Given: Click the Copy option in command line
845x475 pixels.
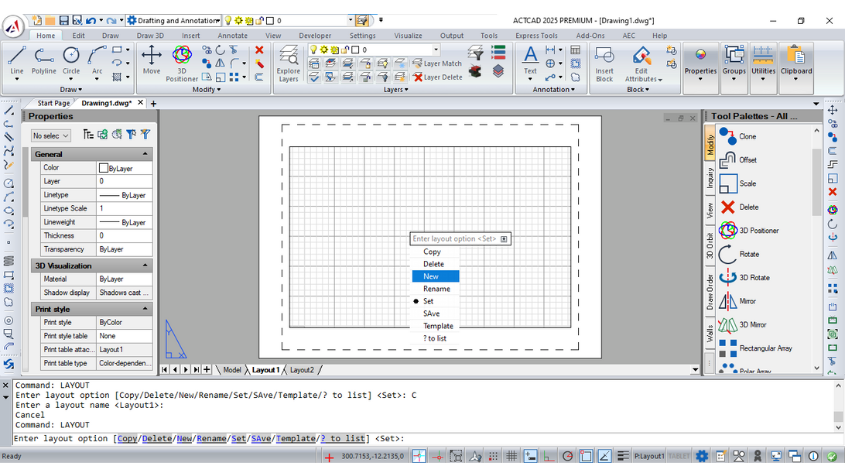Looking at the screenshot, I should (x=127, y=438).
